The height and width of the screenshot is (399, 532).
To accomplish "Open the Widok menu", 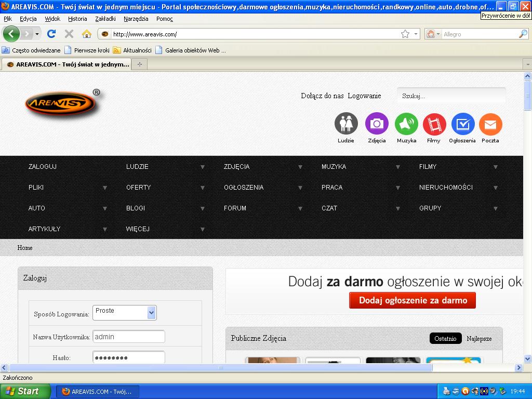I will coord(52,19).
